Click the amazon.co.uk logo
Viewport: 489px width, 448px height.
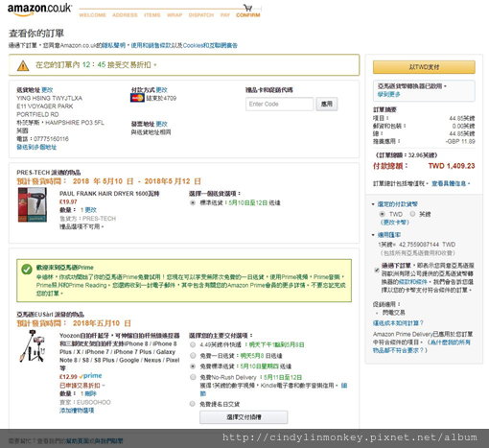pos(39,10)
